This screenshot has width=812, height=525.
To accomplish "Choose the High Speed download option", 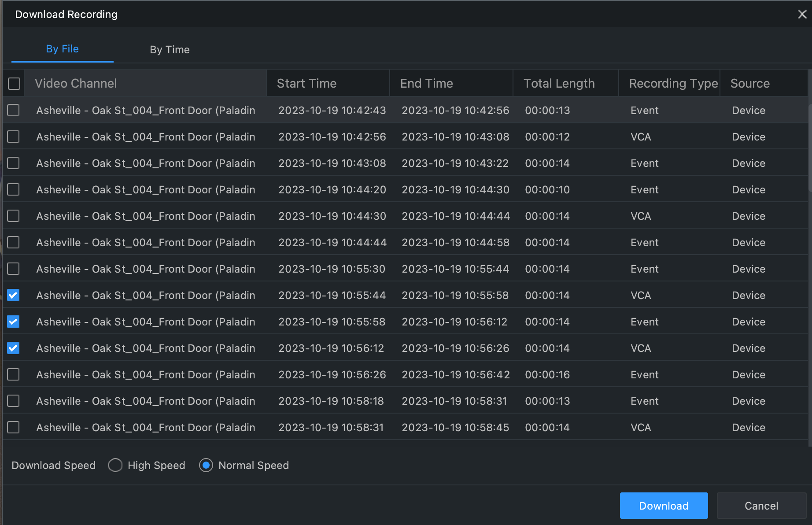I will 115,465.
